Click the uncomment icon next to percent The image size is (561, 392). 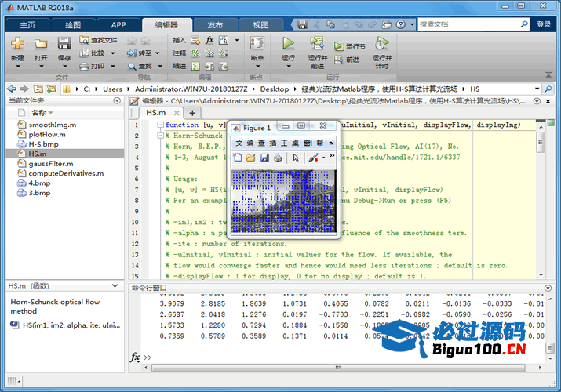tap(209, 53)
